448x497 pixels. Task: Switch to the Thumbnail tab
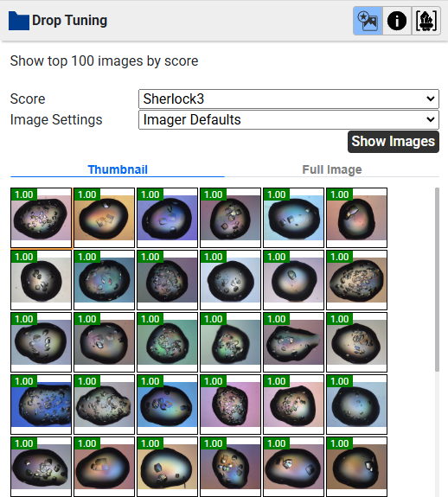click(x=118, y=169)
